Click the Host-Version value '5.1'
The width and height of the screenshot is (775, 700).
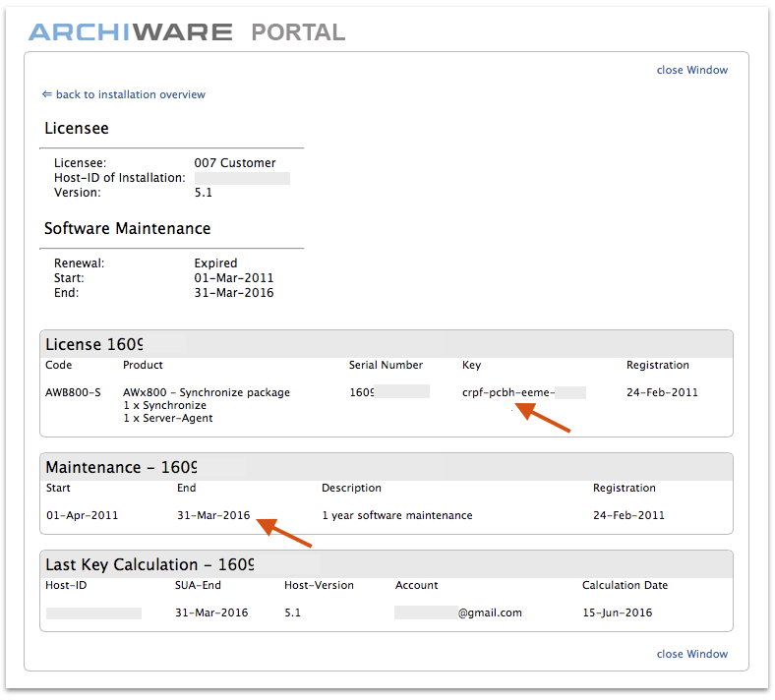click(293, 613)
